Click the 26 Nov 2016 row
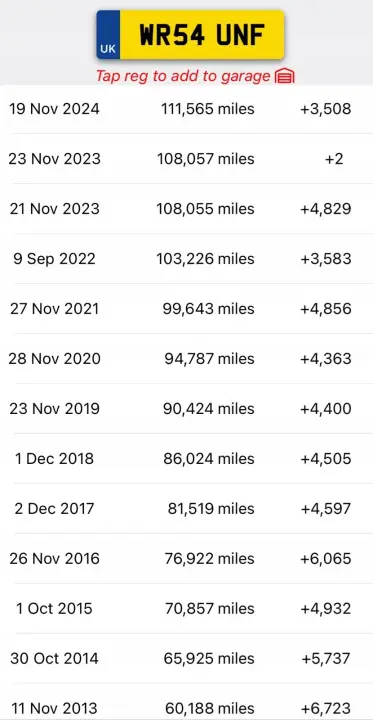 click(186, 559)
